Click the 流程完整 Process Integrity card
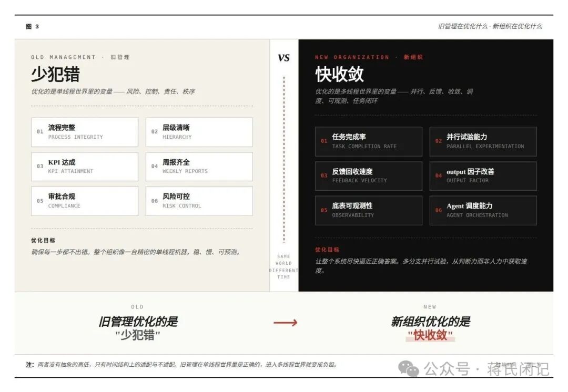 click(84, 132)
